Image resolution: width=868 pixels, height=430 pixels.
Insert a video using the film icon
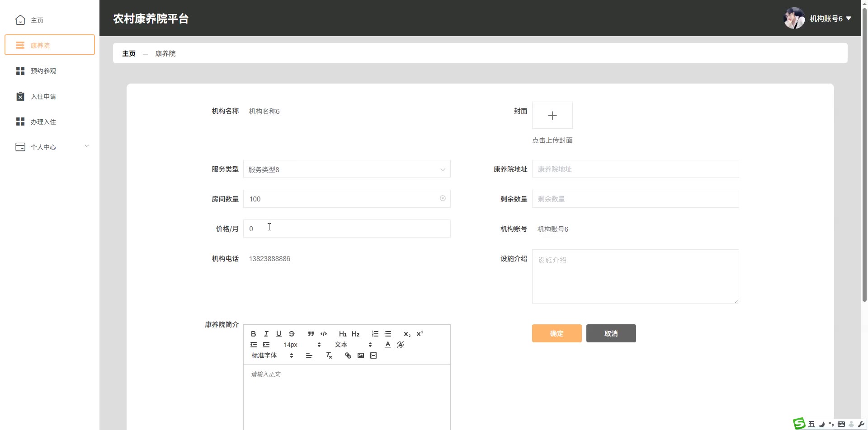pos(373,355)
